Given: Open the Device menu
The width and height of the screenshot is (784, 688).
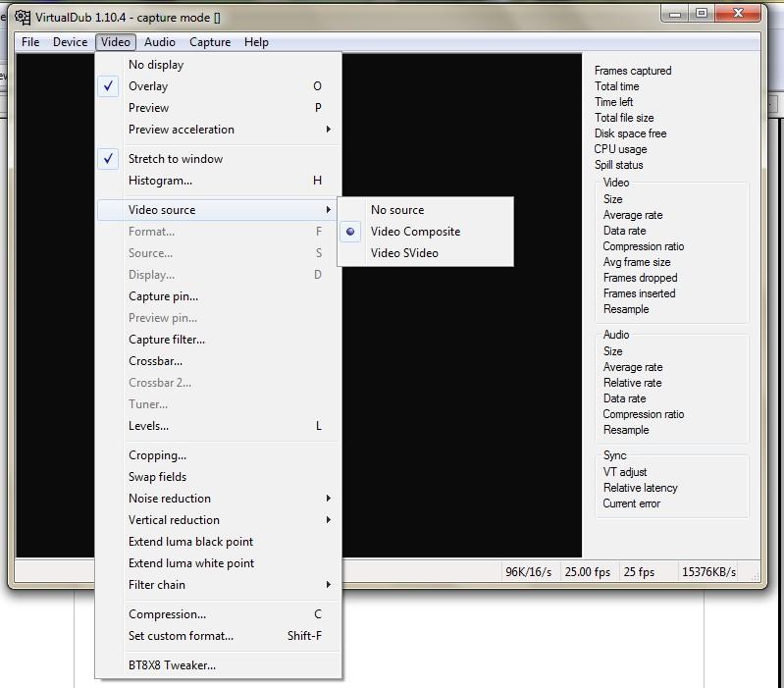Looking at the screenshot, I should [x=70, y=42].
